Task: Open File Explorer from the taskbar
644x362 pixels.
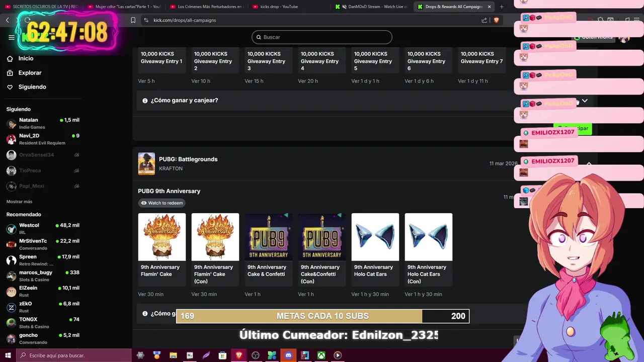Action: point(173,355)
